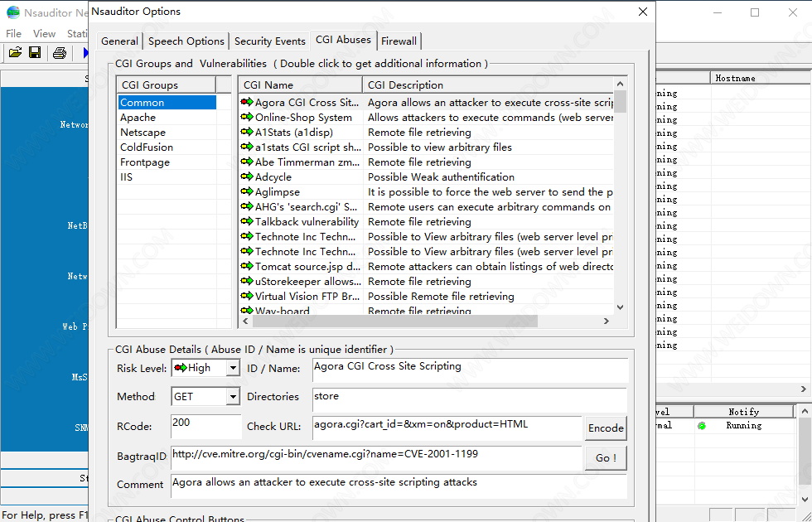The image size is (812, 522).
Task: Click the Encode button
Action: pos(606,428)
